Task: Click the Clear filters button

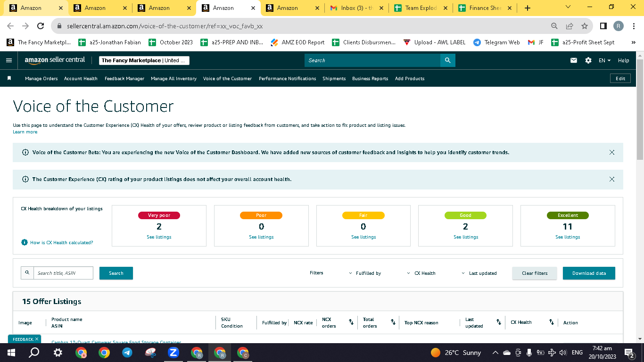Action: (x=535, y=273)
